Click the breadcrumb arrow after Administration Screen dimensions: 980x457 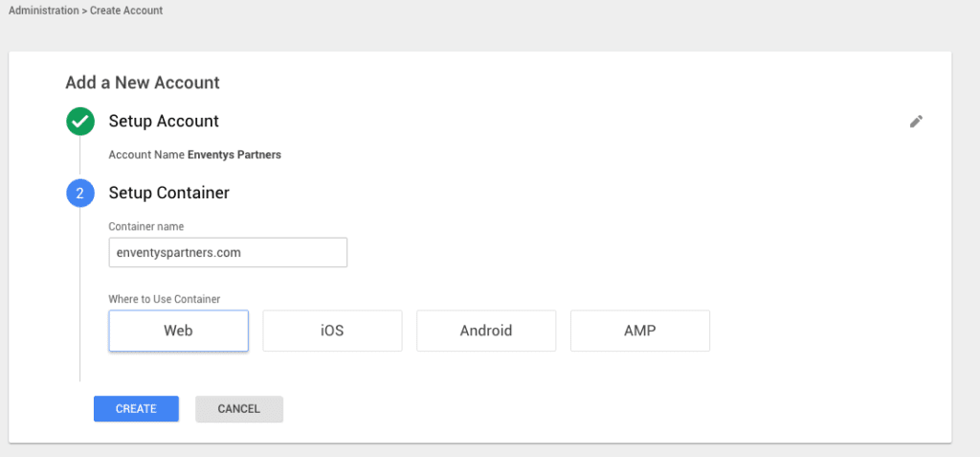(x=84, y=11)
